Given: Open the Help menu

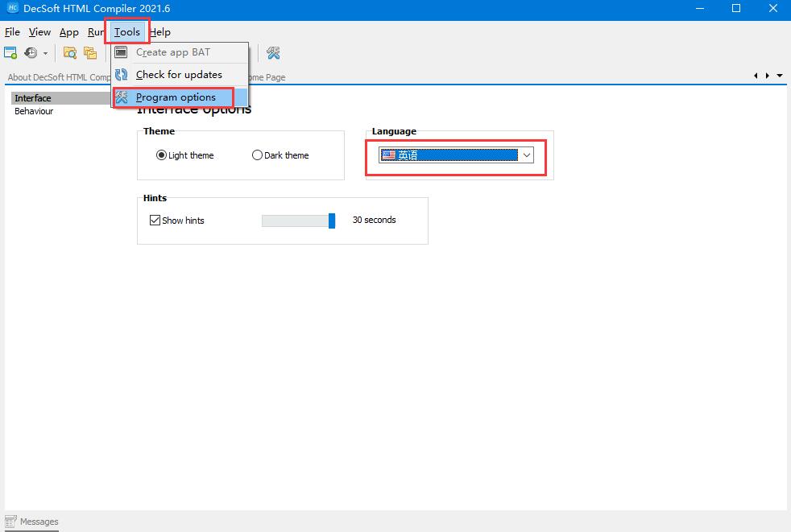Looking at the screenshot, I should 160,31.
